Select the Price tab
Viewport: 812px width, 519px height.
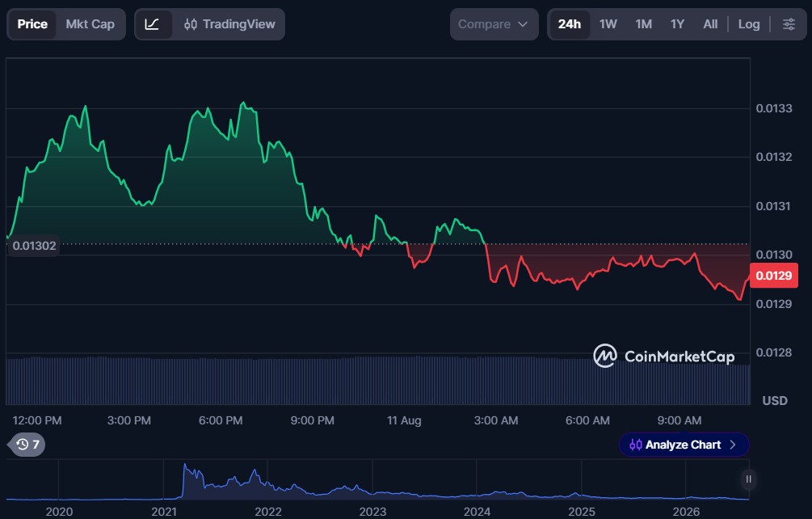pyautogui.click(x=32, y=24)
